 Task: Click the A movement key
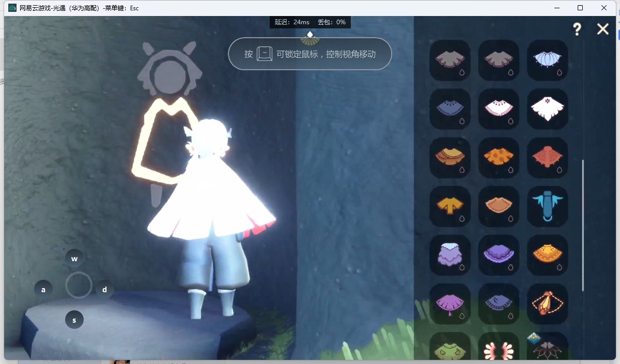(x=43, y=290)
